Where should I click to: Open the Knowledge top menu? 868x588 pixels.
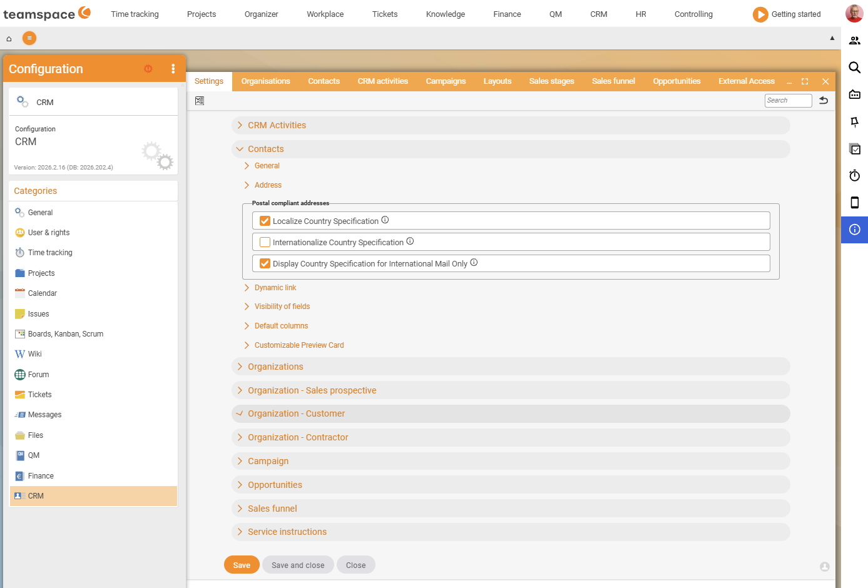click(446, 14)
